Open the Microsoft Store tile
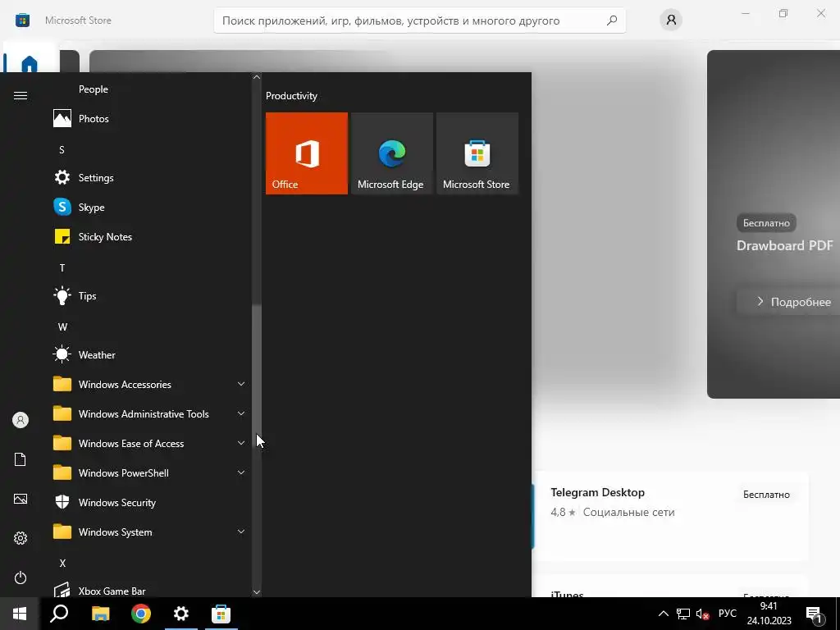This screenshot has width=840, height=630. 477,153
